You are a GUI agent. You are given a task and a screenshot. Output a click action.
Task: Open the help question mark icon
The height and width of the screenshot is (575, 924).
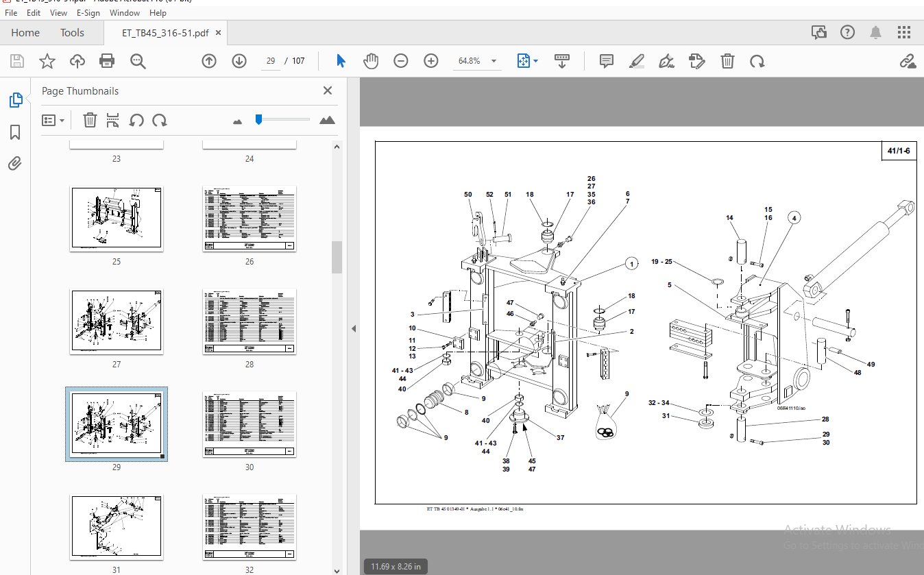pyautogui.click(x=847, y=32)
